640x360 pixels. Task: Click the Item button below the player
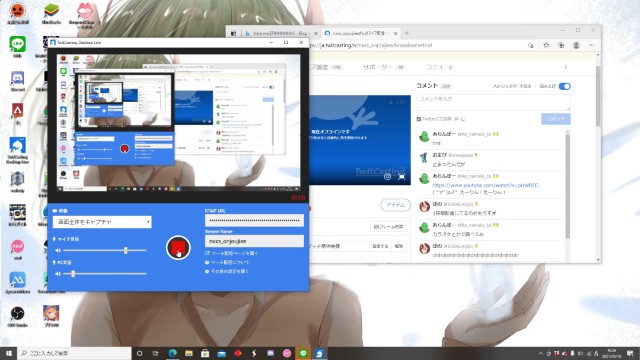[x=396, y=205]
